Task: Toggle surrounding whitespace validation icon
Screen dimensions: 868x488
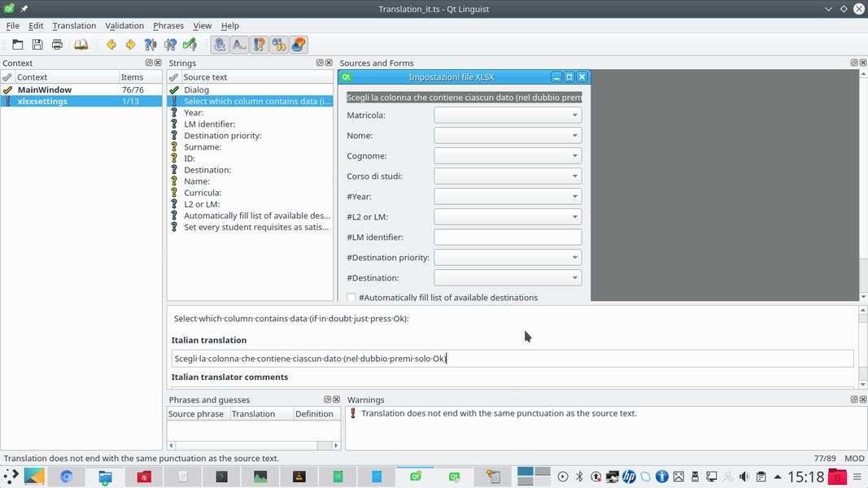Action: pos(239,45)
